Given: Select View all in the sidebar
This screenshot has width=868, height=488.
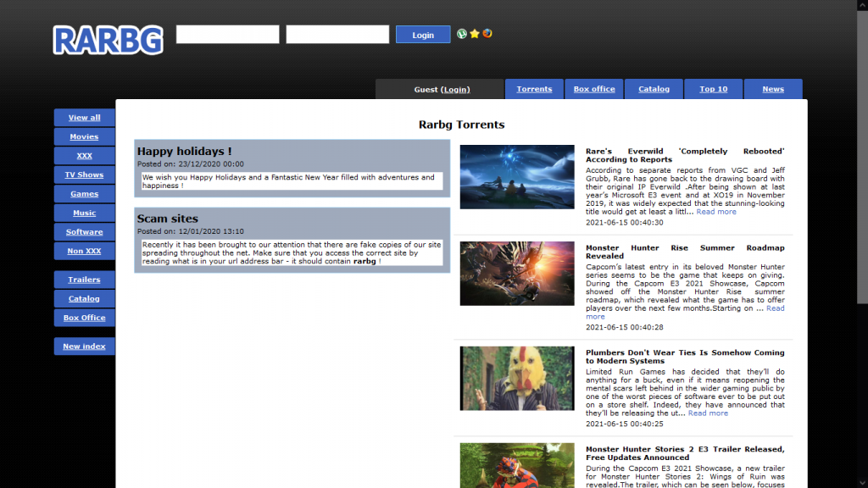Looking at the screenshot, I should click(85, 117).
